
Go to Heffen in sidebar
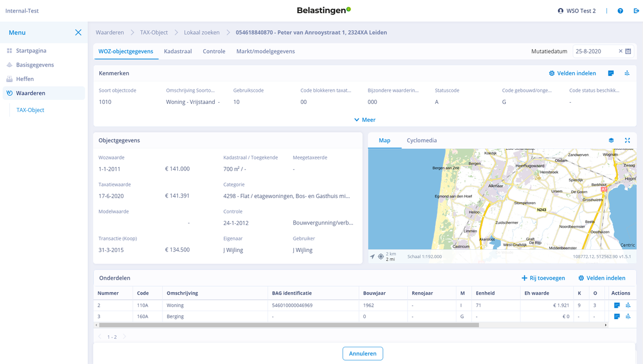44,79
